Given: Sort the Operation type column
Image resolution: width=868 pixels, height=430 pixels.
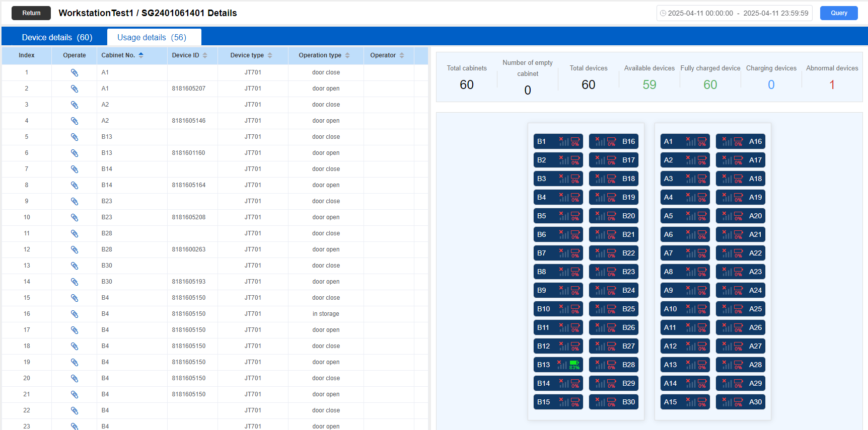Looking at the screenshot, I should [347, 55].
